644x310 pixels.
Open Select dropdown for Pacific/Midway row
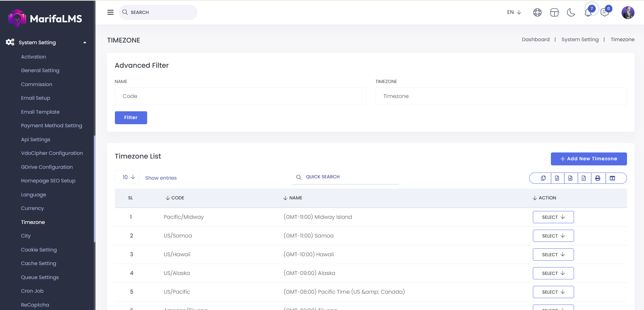tap(553, 217)
